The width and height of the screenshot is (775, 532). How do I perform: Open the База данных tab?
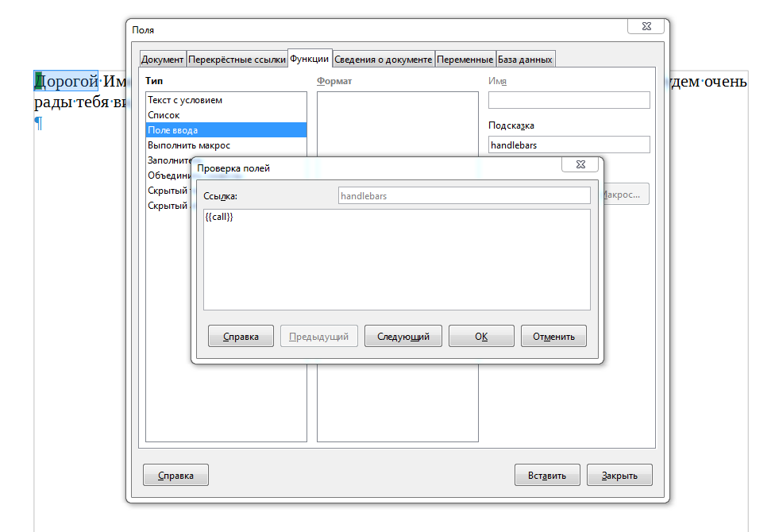tap(525, 60)
